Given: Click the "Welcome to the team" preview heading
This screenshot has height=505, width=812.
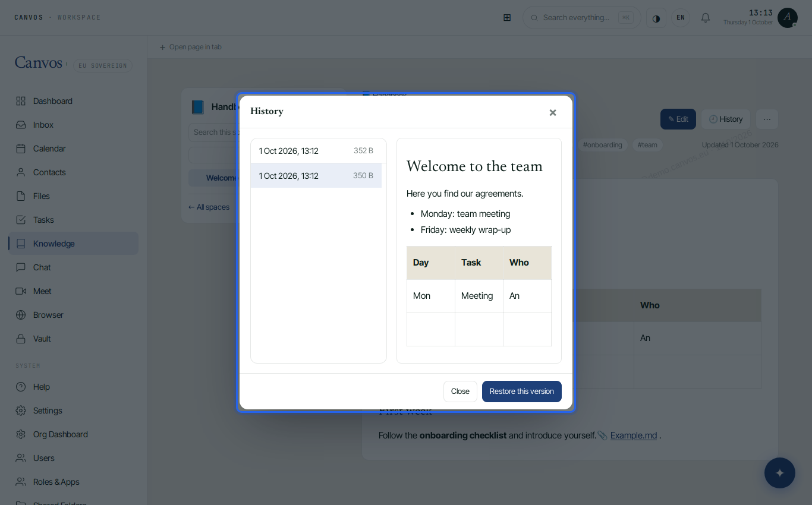Looking at the screenshot, I should [474, 166].
